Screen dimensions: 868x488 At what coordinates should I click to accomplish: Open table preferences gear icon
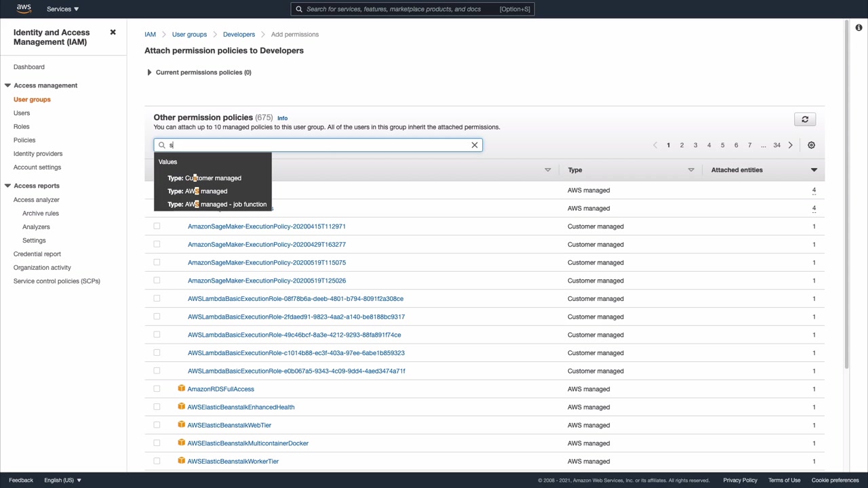pos(811,145)
